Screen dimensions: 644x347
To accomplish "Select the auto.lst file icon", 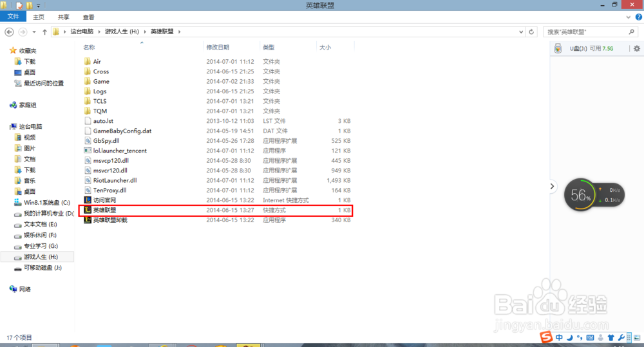I will pyautogui.click(x=88, y=121).
